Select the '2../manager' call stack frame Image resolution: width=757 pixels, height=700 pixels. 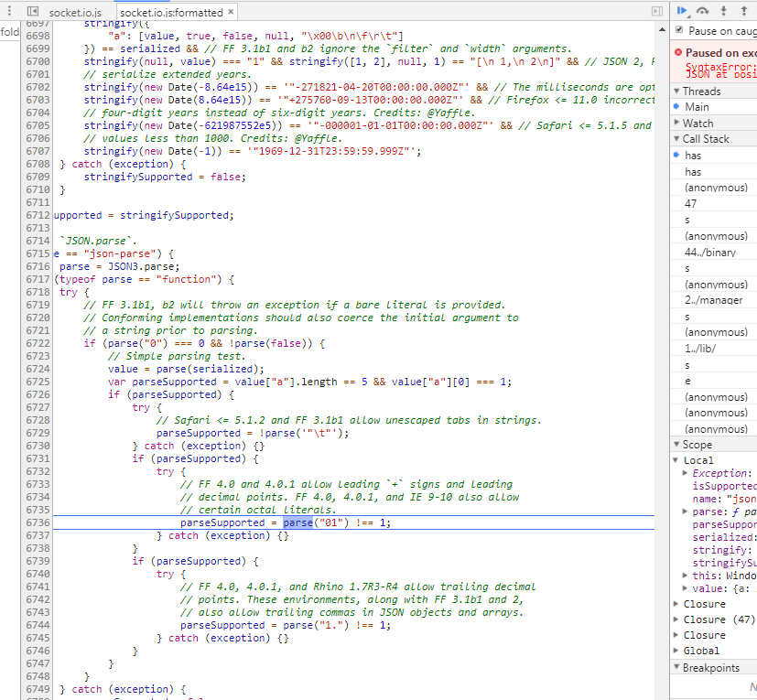714,300
